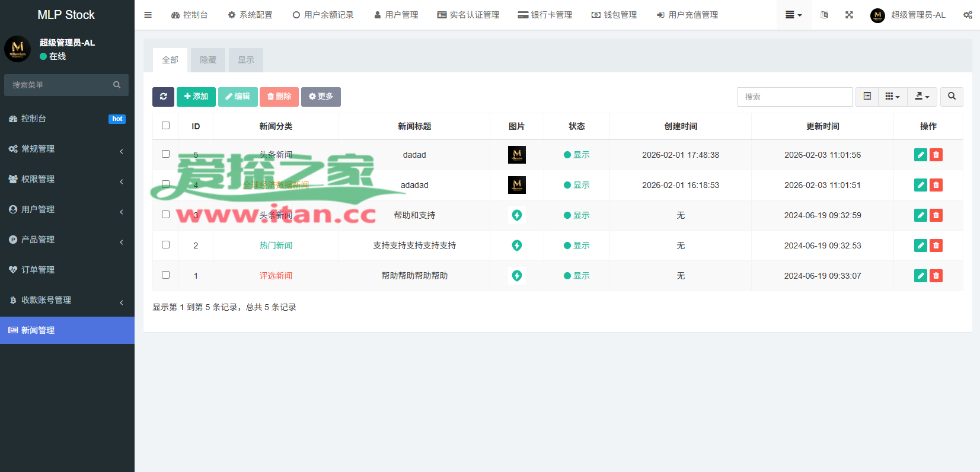The height and width of the screenshot is (472, 980).
Task: Click red delete icon for ID 1 row
Action: (x=936, y=276)
